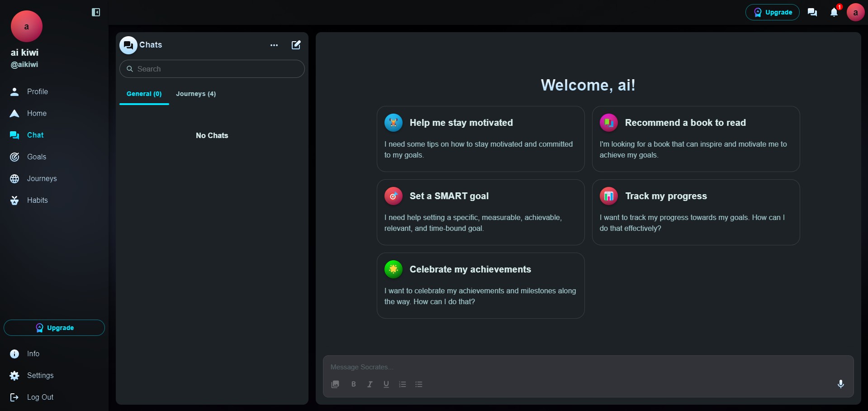868x411 pixels.
Task: Switch to the Journeys (4) tab
Action: (196, 94)
